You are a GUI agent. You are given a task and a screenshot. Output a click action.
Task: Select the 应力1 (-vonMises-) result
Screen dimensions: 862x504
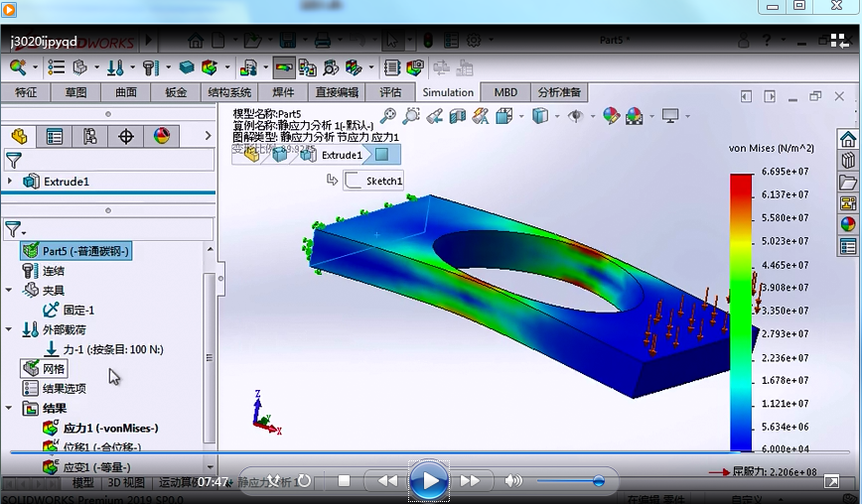[x=110, y=428]
